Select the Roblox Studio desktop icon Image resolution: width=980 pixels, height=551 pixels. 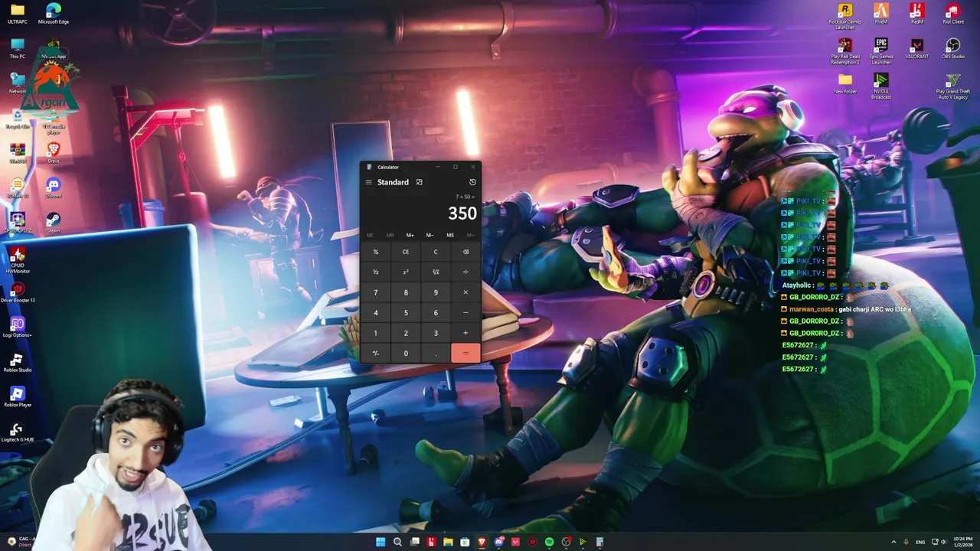[x=17, y=362]
